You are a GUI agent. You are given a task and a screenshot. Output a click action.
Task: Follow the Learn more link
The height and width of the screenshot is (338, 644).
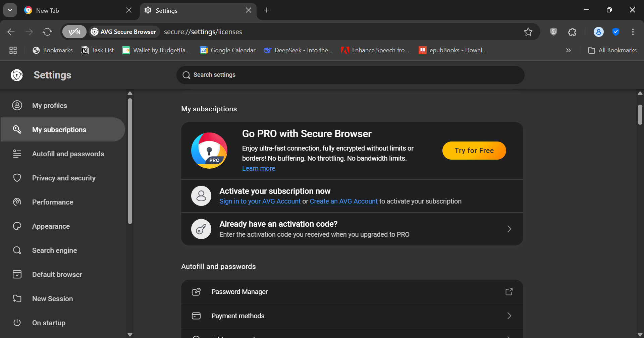259,168
